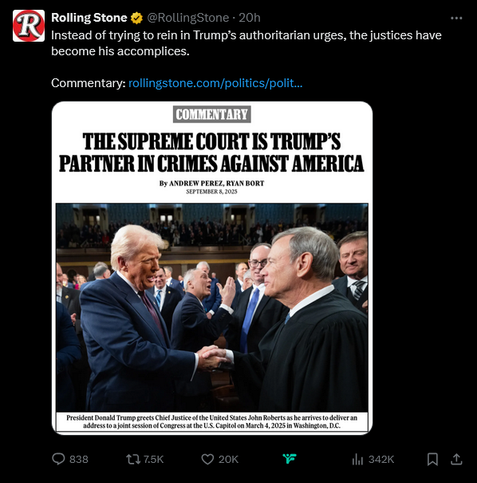Click the green extension icon in action bar

click(x=289, y=459)
